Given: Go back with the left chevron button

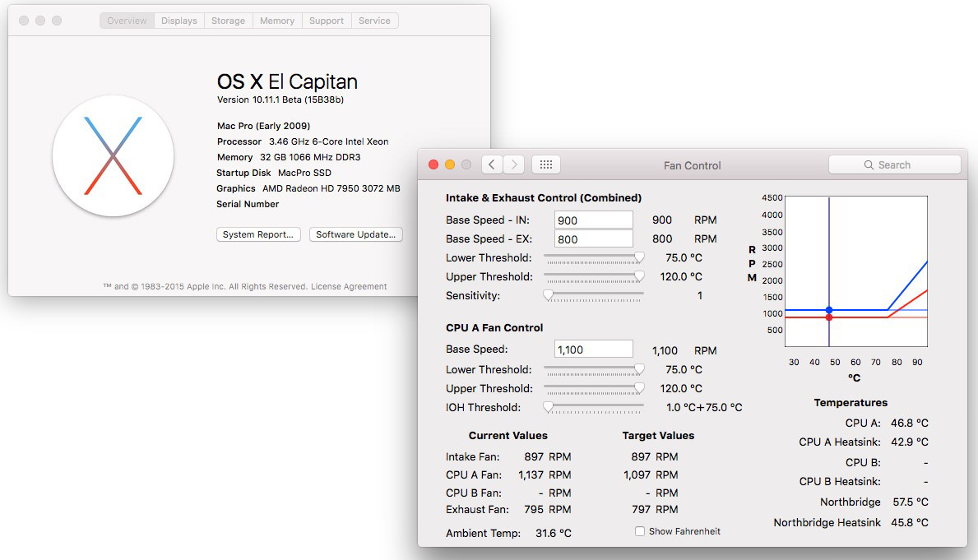Looking at the screenshot, I should [492, 164].
